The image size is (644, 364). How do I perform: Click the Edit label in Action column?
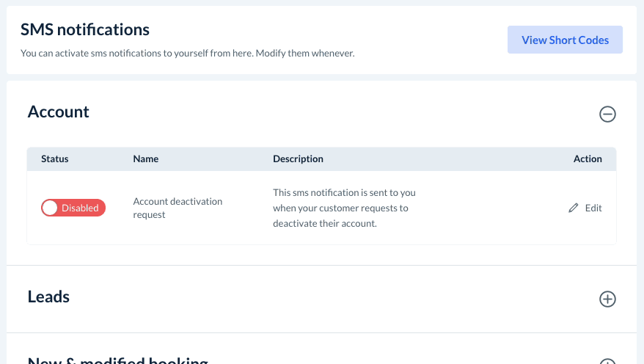(593, 208)
